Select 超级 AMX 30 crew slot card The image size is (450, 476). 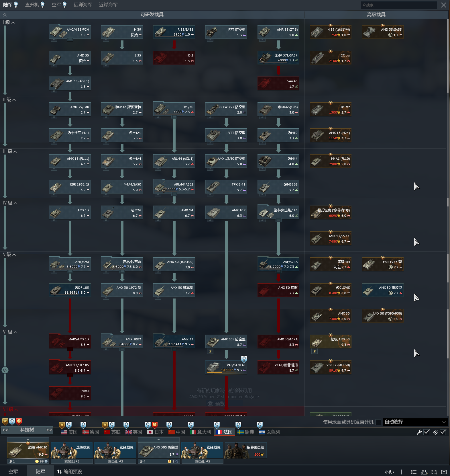pos(28,451)
